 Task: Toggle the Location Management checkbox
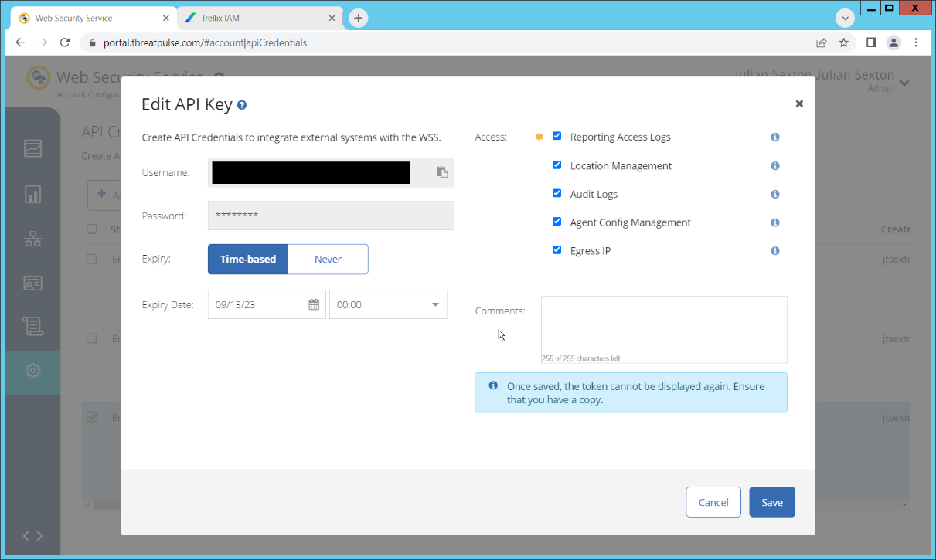click(556, 165)
